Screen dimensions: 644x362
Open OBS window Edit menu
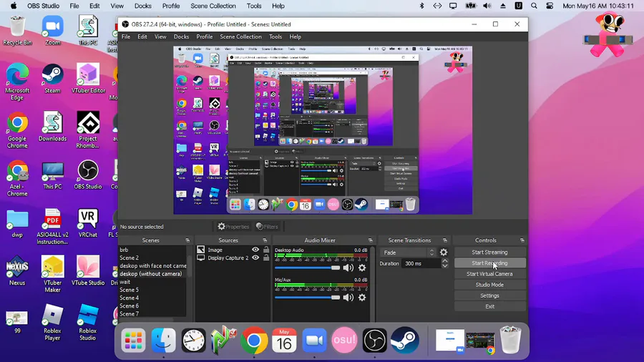[x=142, y=36]
